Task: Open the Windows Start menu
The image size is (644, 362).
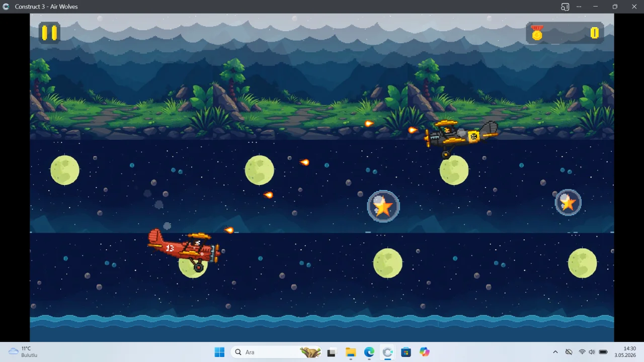Action: coord(219,352)
